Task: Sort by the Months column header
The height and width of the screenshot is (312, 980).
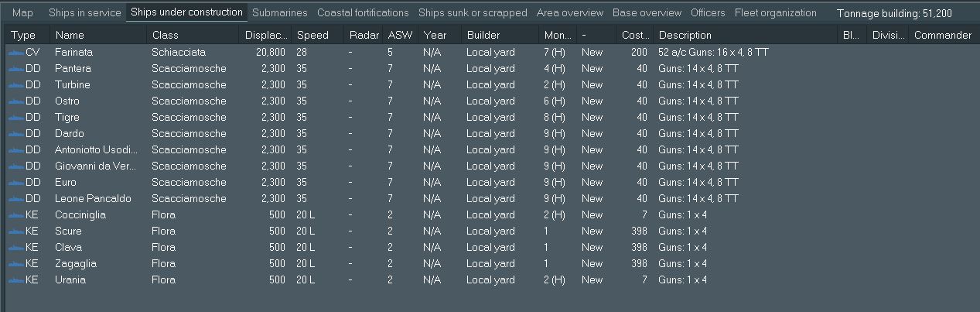Action: click(x=558, y=35)
